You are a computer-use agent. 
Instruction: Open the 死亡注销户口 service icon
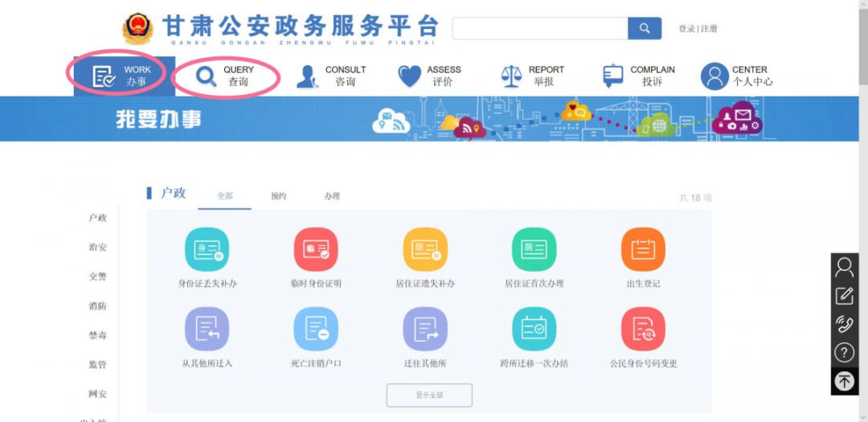[316, 329]
